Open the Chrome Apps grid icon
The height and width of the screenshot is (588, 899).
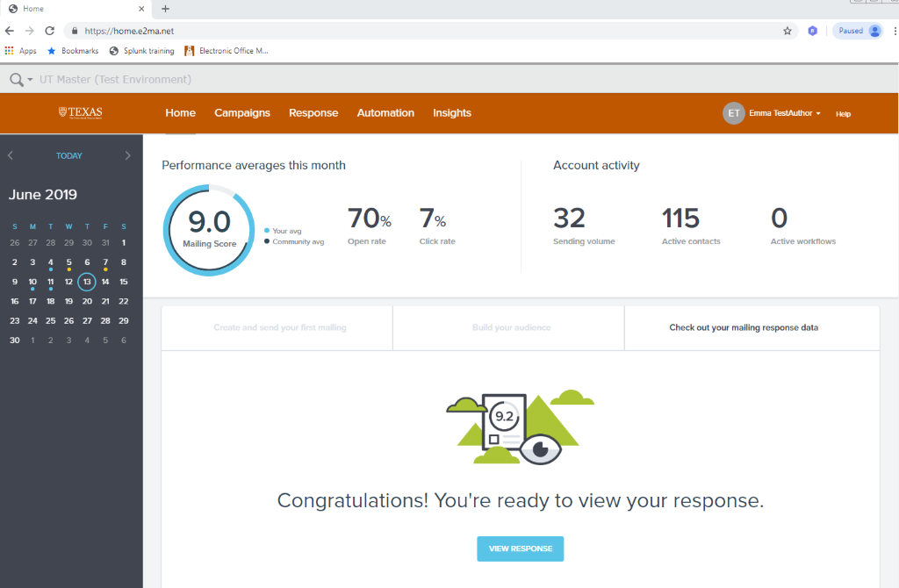[x=10, y=51]
